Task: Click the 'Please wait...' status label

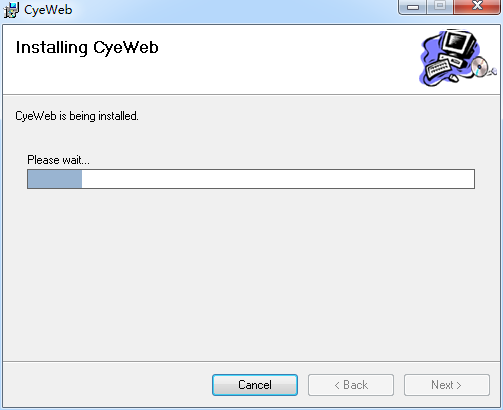Action: (x=58, y=160)
